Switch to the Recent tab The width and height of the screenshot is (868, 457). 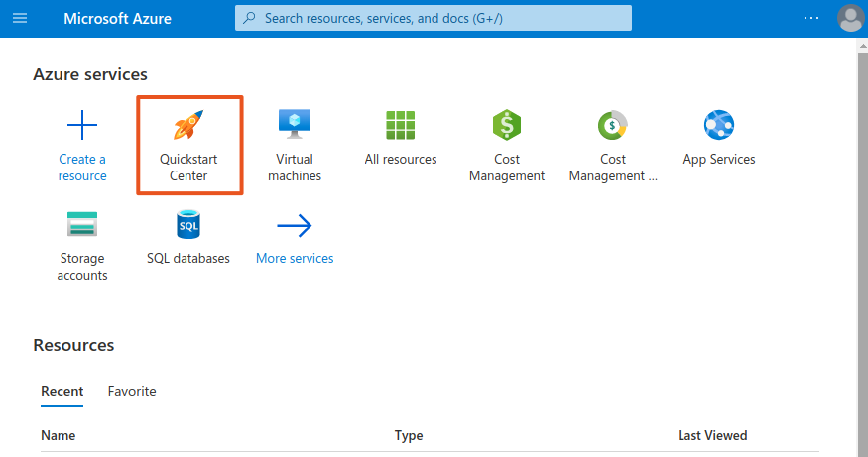pyautogui.click(x=62, y=392)
